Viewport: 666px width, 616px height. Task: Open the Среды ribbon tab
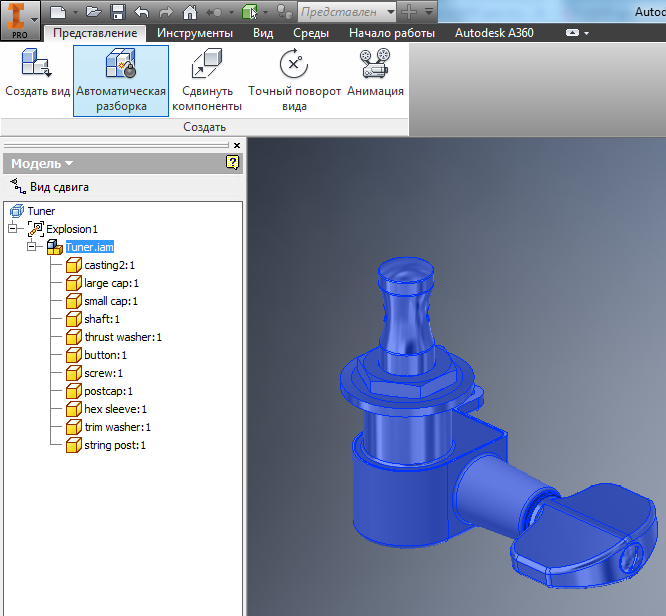coord(311,33)
